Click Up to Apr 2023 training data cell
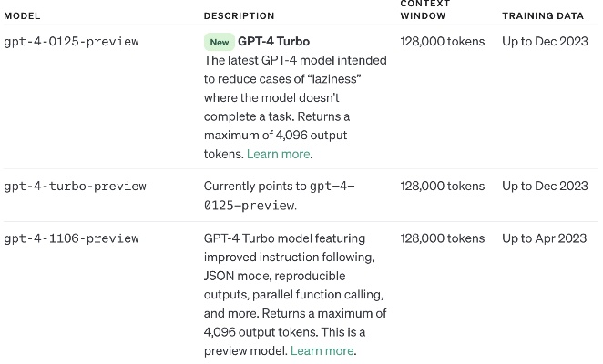603x364 pixels. coord(544,238)
